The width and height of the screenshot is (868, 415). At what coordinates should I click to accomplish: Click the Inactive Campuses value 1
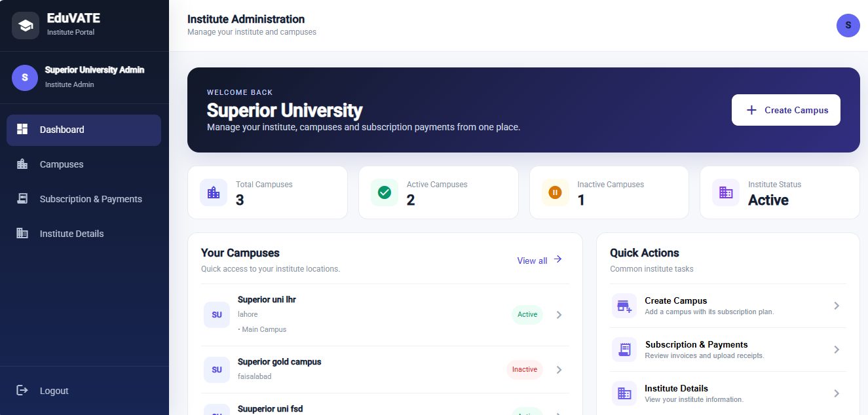tap(581, 200)
